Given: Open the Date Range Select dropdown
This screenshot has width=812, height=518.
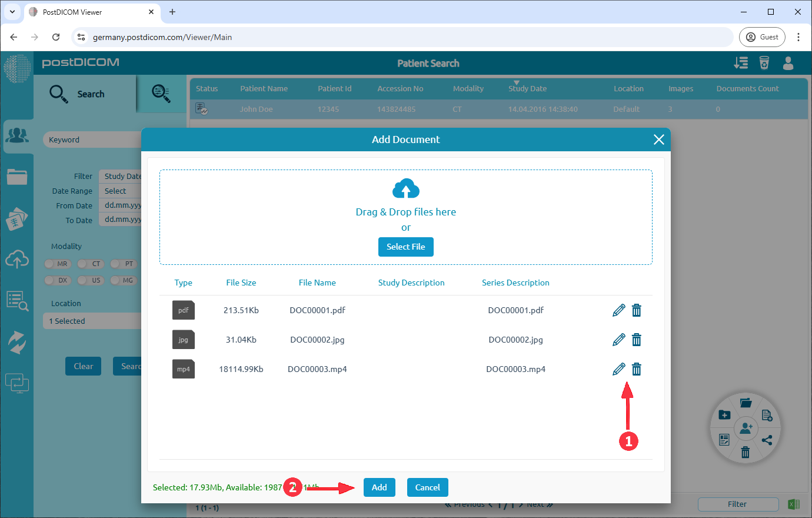Looking at the screenshot, I should point(121,190).
